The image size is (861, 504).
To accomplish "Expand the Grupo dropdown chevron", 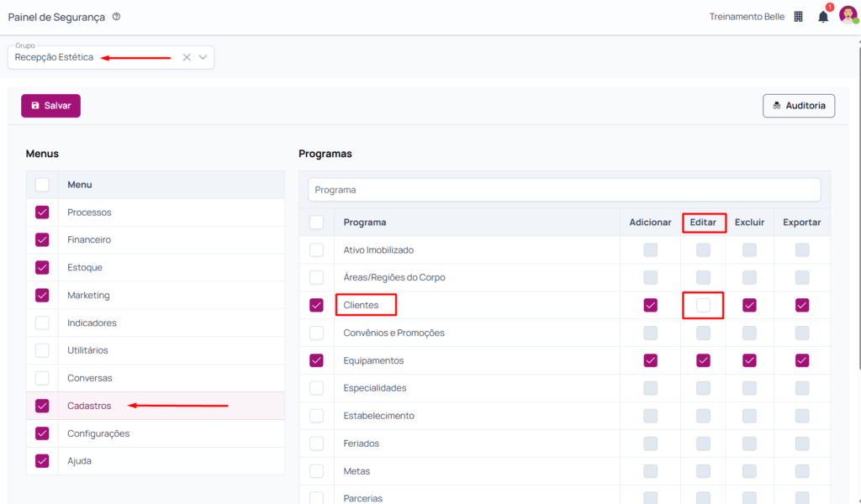I will 203,57.
